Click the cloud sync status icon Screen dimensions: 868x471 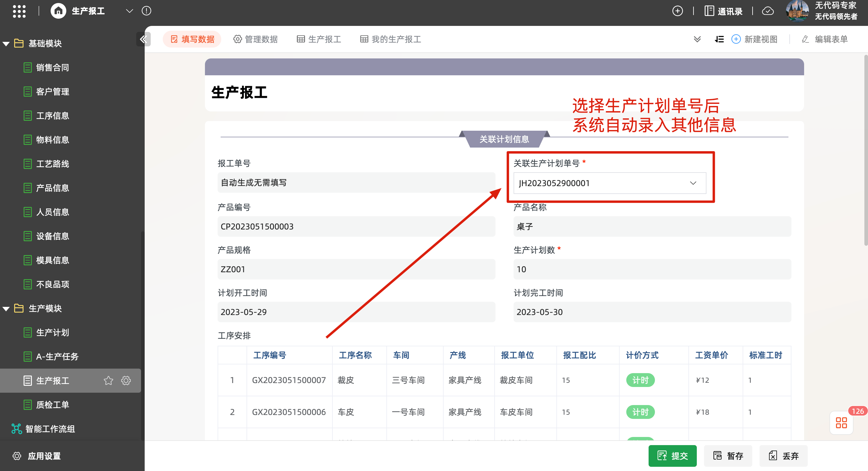tap(768, 11)
